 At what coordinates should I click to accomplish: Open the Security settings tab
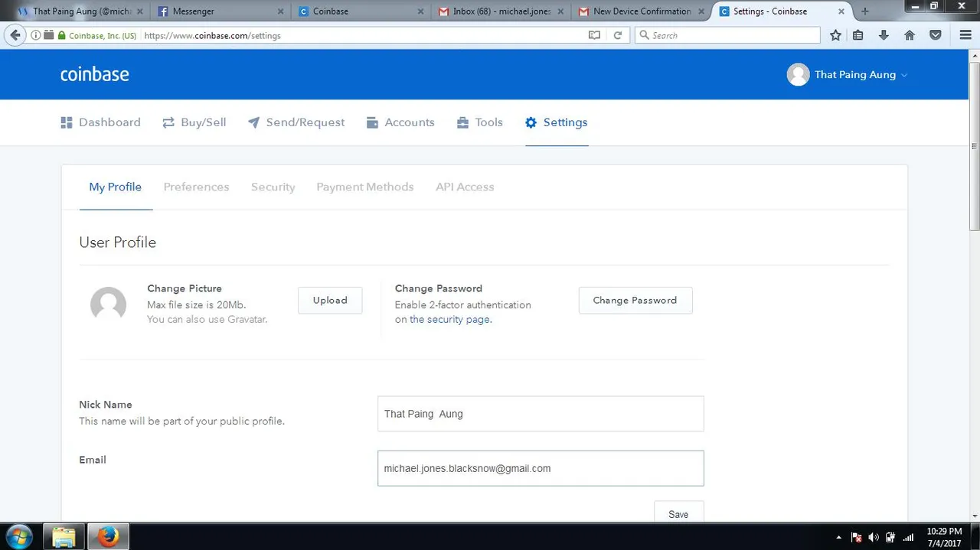273,187
